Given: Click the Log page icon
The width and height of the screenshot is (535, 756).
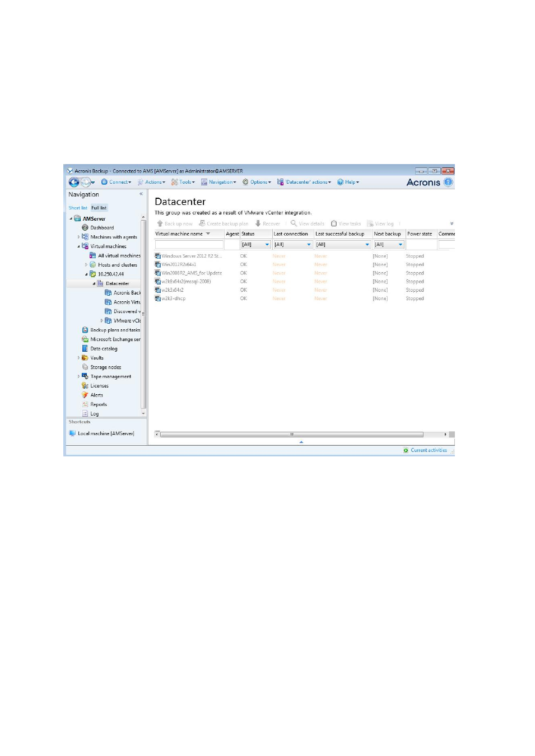Looking at the screenshot, I should coord(85,413).
